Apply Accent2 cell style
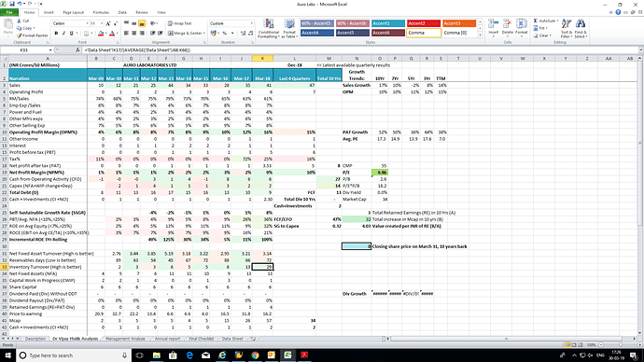 click(424, 23)
